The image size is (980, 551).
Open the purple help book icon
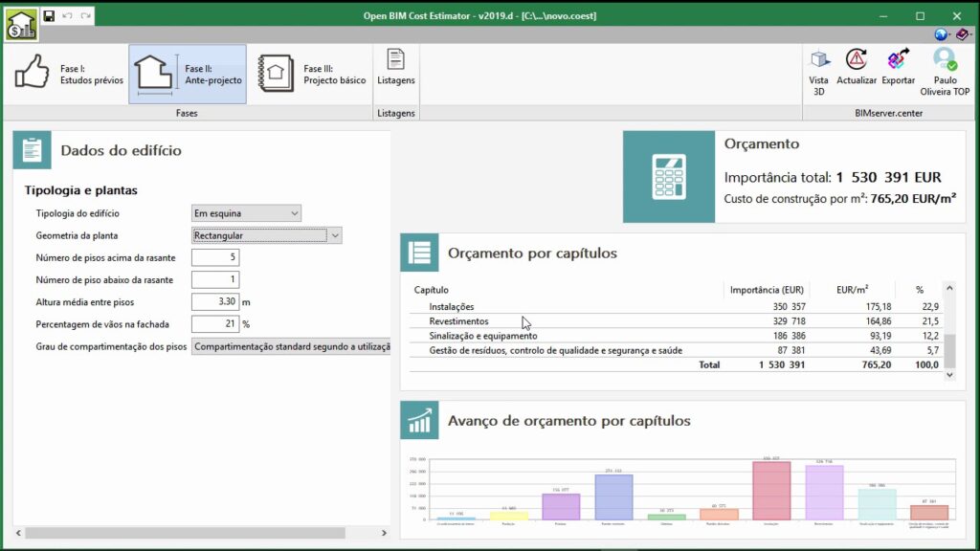[x=962, y=34]
